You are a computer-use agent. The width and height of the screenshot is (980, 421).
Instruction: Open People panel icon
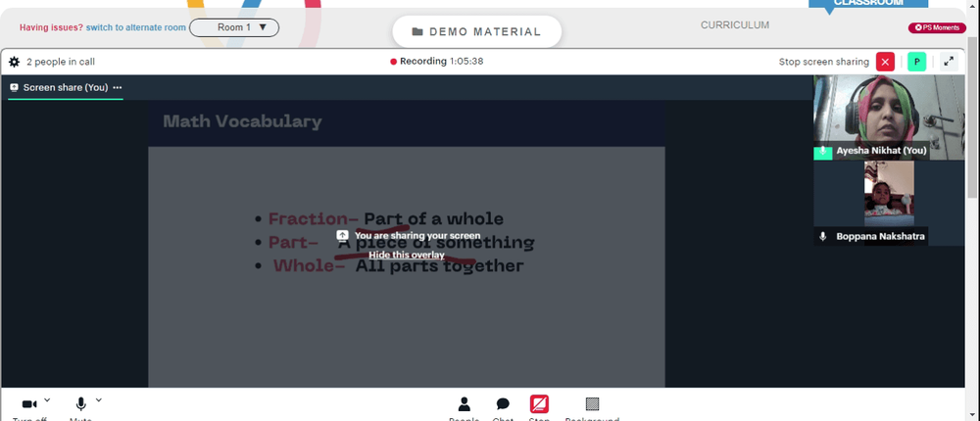pyautogui.click(x=464, y=404)
